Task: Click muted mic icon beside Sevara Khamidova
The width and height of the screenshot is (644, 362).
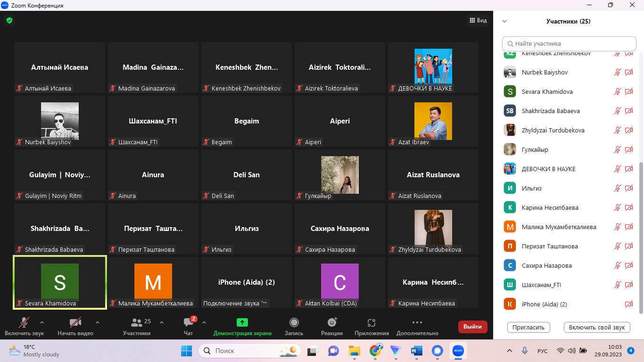Action: click(617, 91)
